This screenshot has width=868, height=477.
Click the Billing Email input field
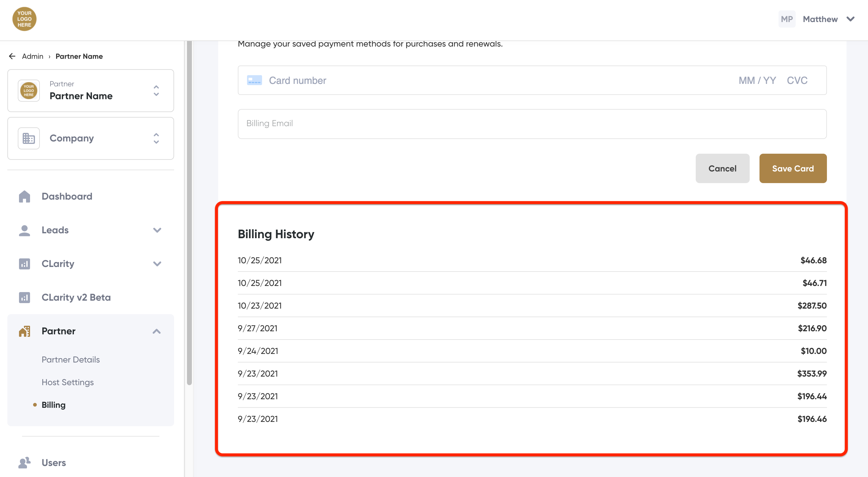tap(532, 124)
